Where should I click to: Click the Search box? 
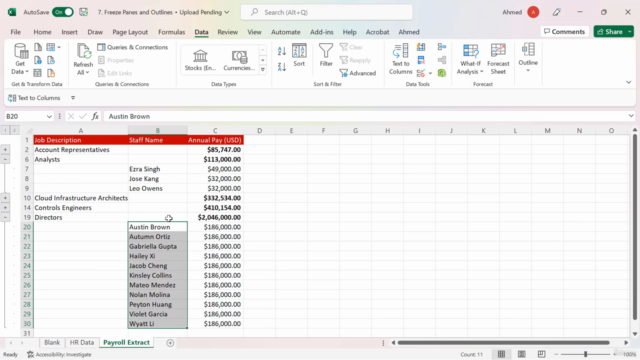pyautogui.click(x=327, y=12)
